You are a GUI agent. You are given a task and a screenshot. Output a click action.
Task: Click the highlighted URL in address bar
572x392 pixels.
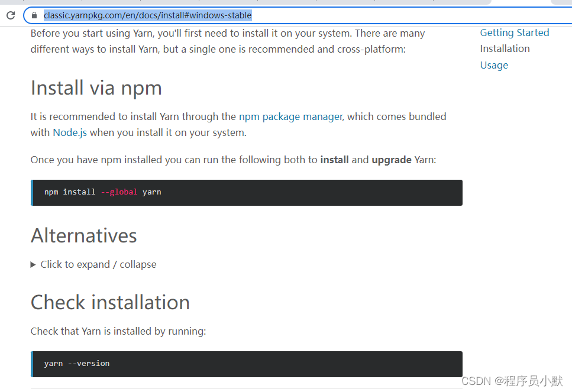[x=147, y=15]
